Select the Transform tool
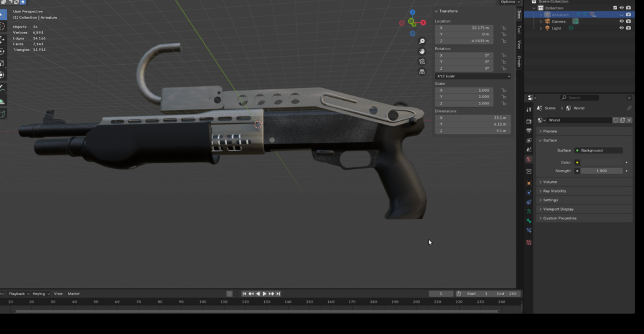This screenshot has width=644, height=334. coord(3,75)
